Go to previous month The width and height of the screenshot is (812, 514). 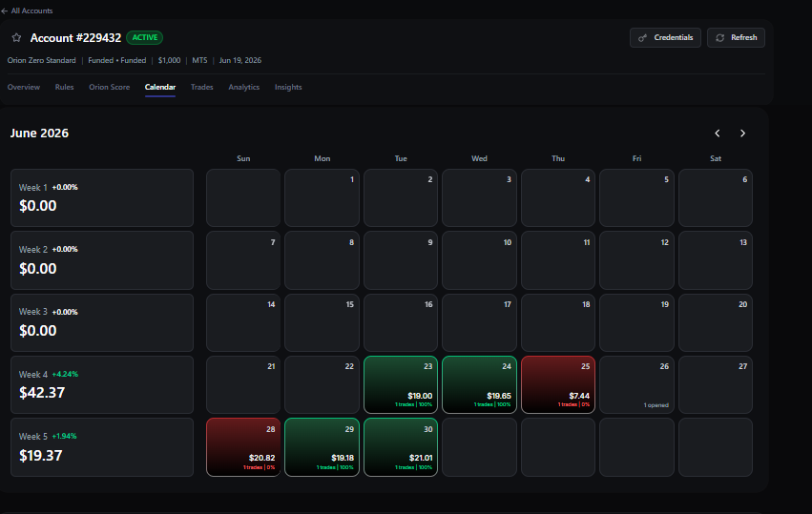(718, 134)
